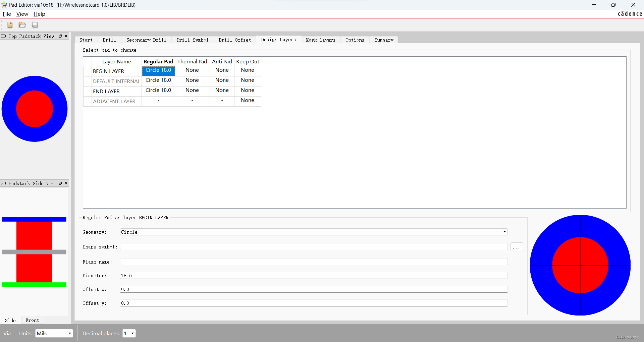This screenshot has width=644, height=342.
Task: Click the Shape symbol browse button
Action: click(517, 247)
